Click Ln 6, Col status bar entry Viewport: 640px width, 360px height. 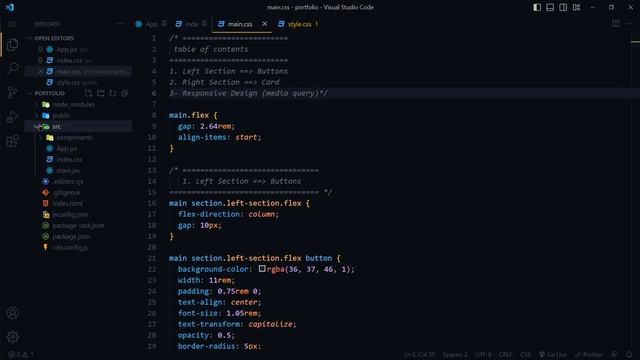[419, 355]
